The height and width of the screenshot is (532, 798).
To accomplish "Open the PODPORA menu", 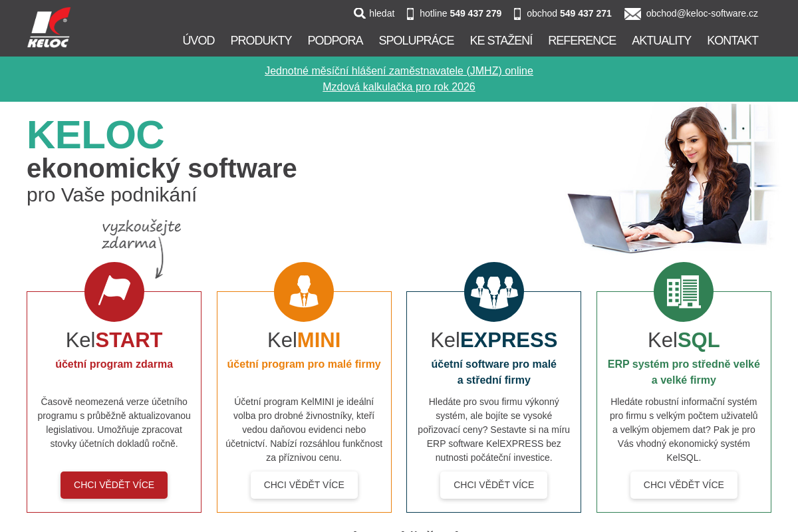I will (x=335, y=40).
